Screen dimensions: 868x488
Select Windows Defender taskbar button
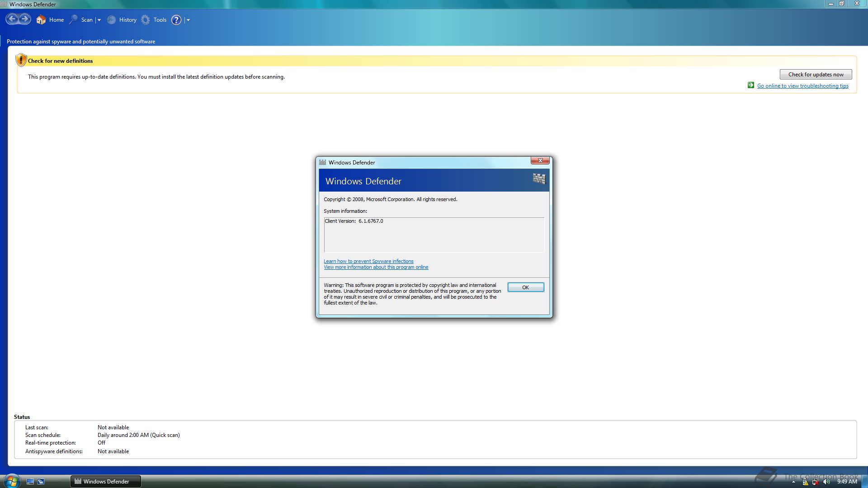click(105, 482)
